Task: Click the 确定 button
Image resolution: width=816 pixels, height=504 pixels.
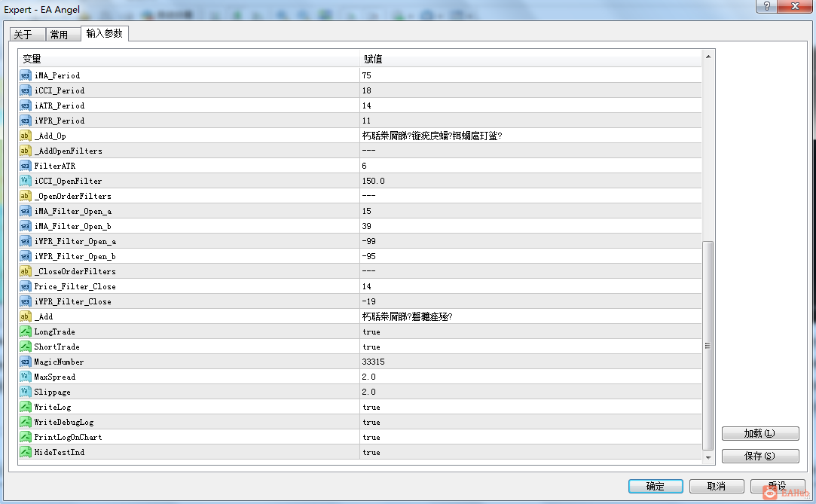Action: point(656,487)
